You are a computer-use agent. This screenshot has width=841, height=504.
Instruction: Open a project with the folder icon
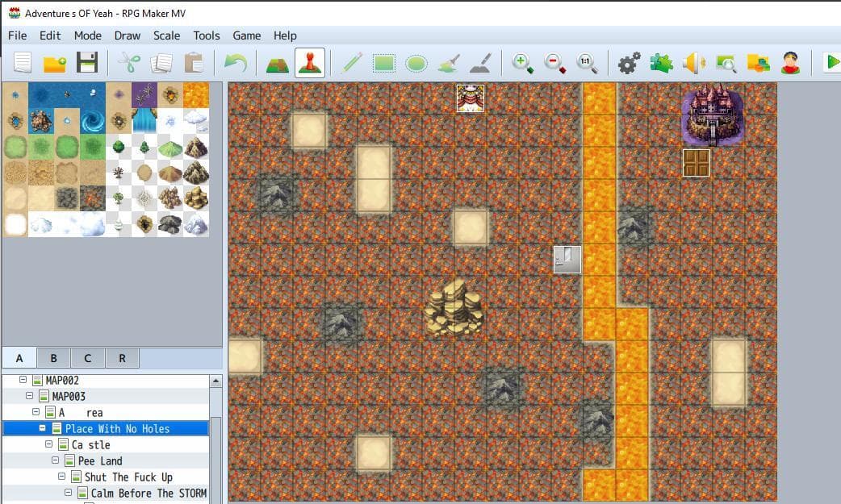[x=55, y=63]
